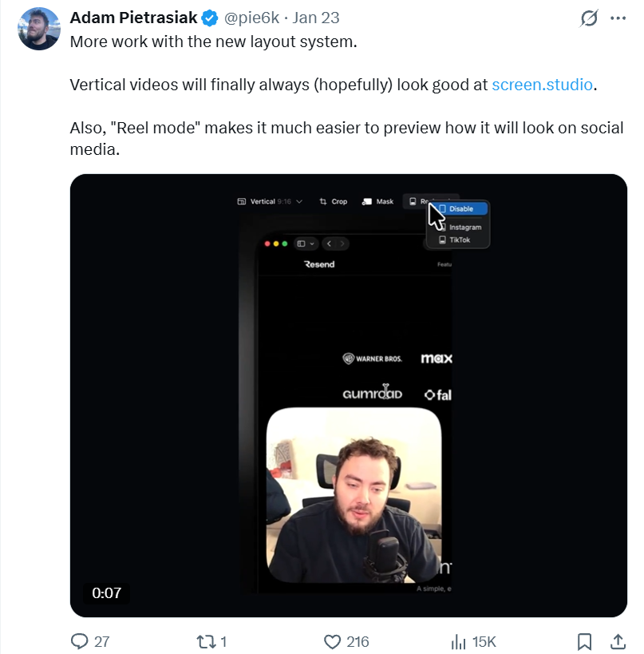The image size is (644, 654).
Task: Click the reply comment icon
Action: coord(80,640)
